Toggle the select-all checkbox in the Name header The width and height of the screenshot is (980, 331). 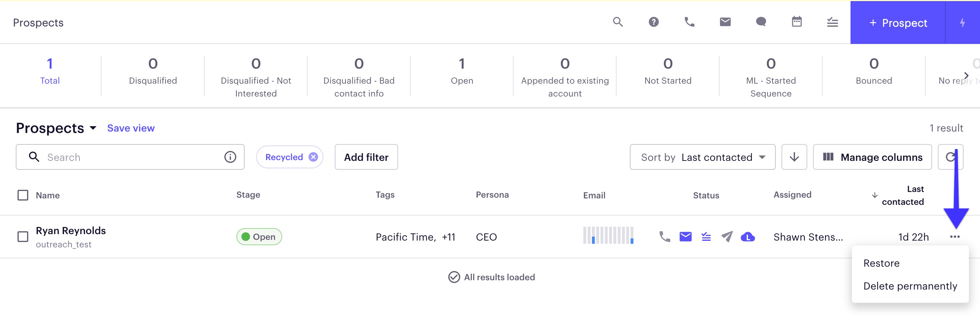pos(23,195)
